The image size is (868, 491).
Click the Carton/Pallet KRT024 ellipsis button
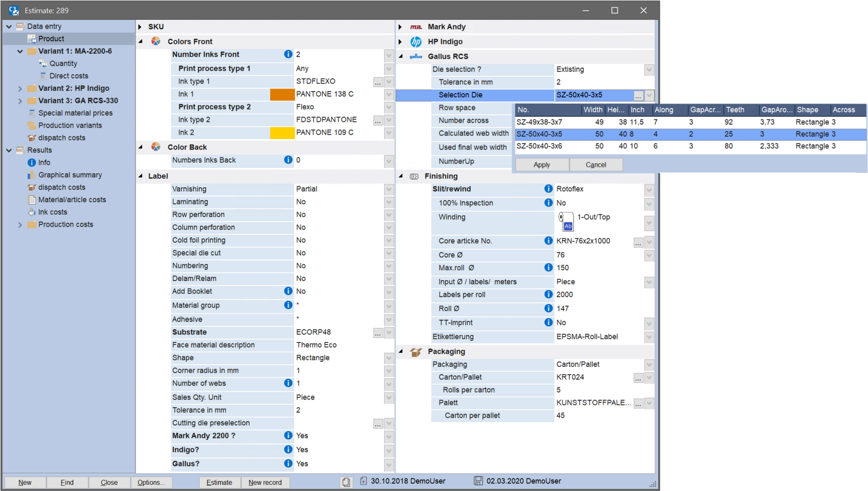coord(638,378)
